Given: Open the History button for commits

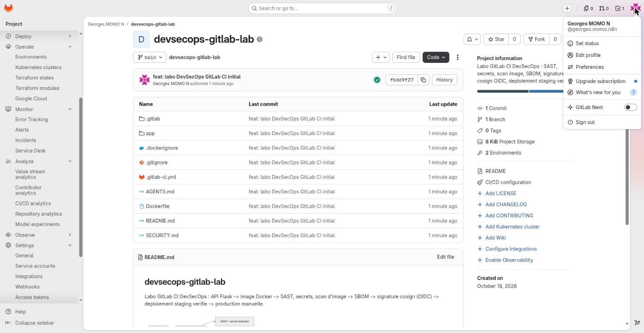Looking at the screenshot, I should point(444,80).
